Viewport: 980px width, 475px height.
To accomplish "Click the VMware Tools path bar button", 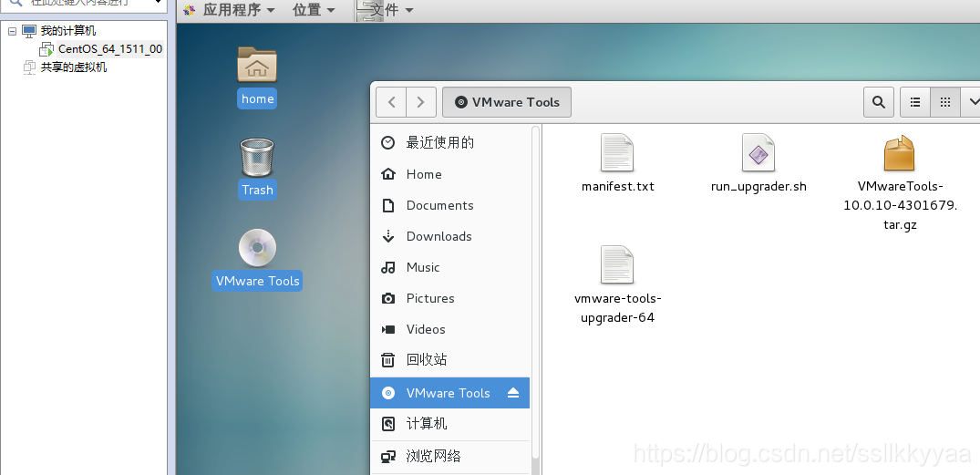I will click(x=506, y=102).
